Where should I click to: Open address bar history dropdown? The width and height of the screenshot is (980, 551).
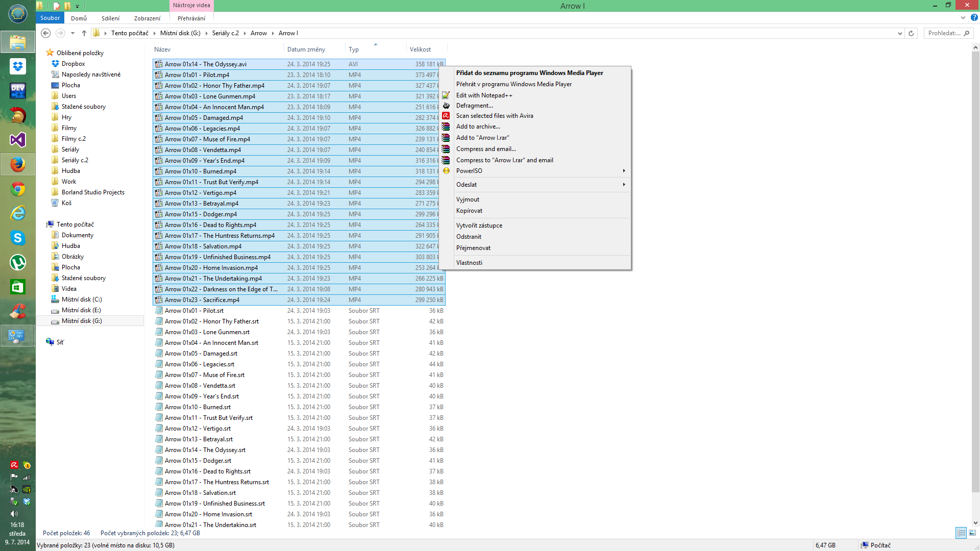[899, 33]
